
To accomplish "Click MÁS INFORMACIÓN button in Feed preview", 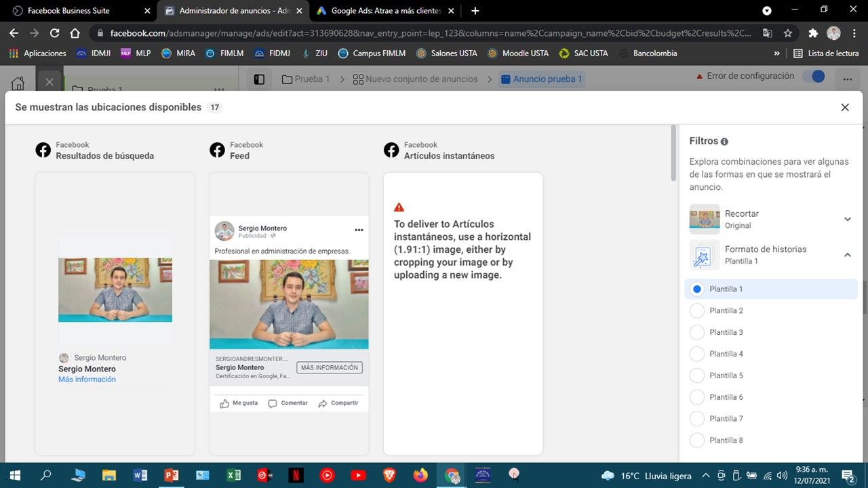I will 330,367.
